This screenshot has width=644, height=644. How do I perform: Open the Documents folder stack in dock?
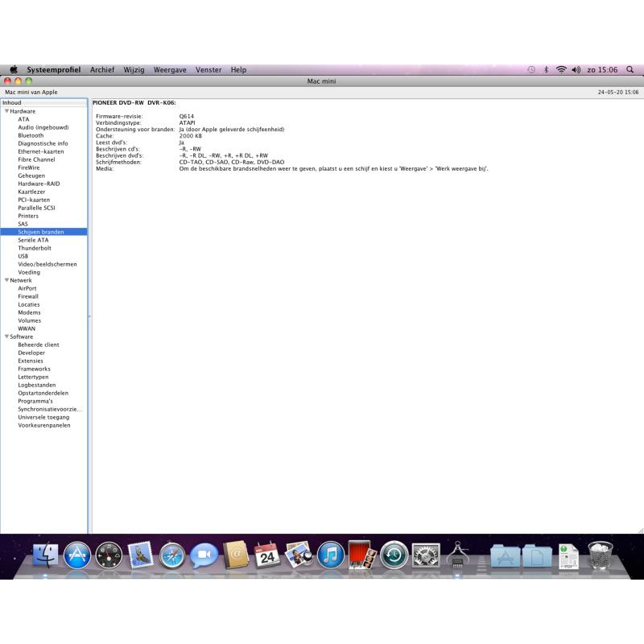click(537, 556)
